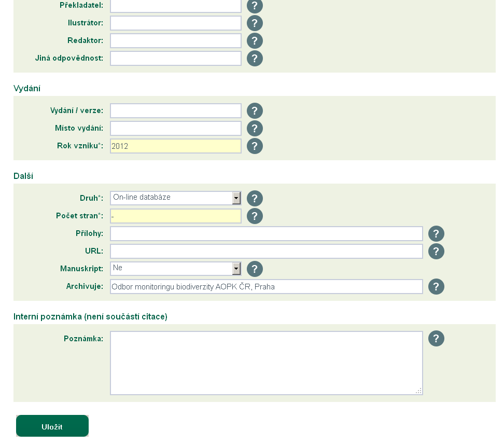Open help for Překladatel field
Image resolution: width=504 pixels, height=445 pixels.
pyautogui.click(x=255, y=6)
